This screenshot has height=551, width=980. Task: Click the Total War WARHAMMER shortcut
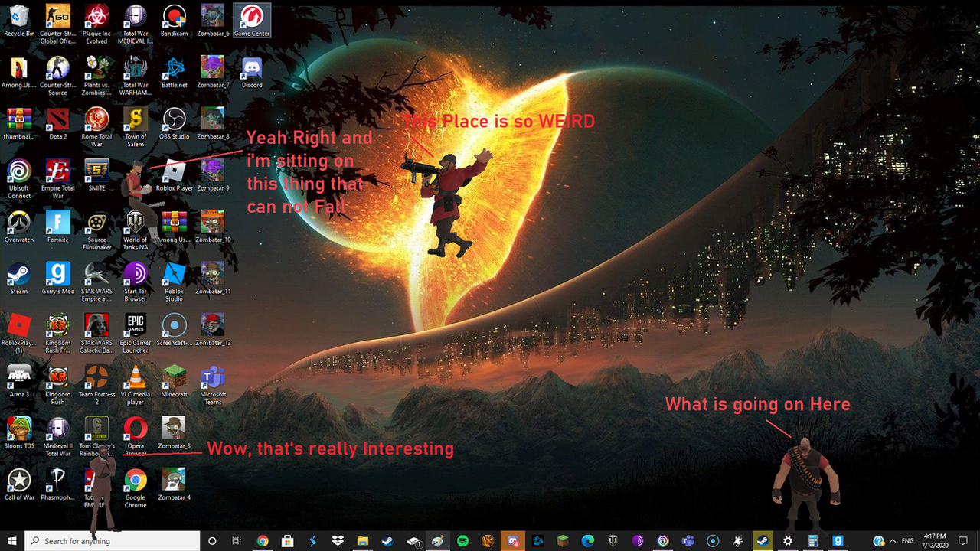tap(136, 75)
